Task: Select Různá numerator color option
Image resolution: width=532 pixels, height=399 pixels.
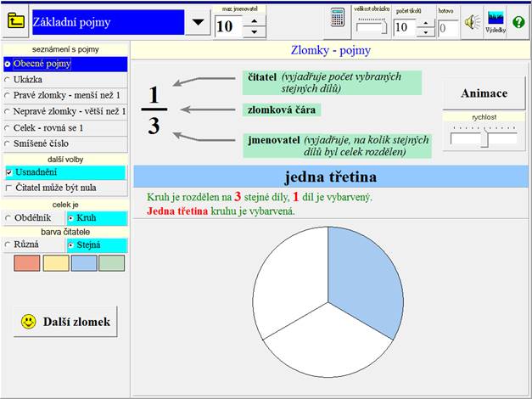Action: pyautogui.click(x=33, y=244)
